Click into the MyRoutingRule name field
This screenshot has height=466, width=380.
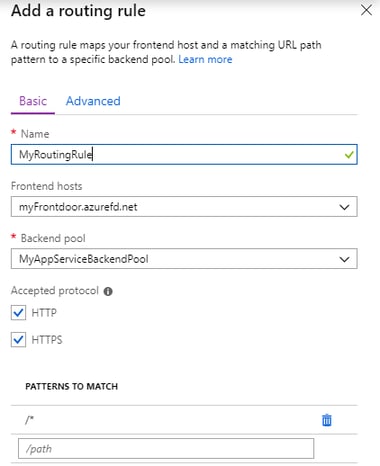[184, 154]
